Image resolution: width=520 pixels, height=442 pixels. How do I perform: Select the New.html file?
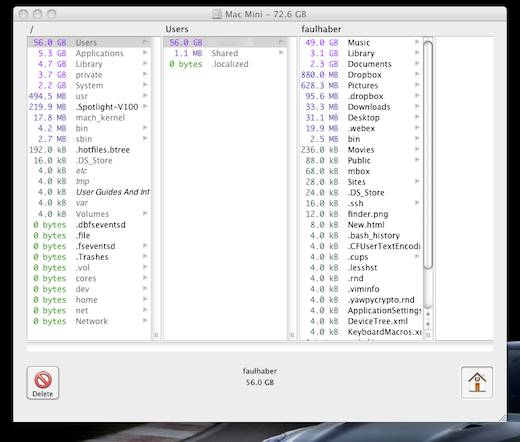point(361,225)
